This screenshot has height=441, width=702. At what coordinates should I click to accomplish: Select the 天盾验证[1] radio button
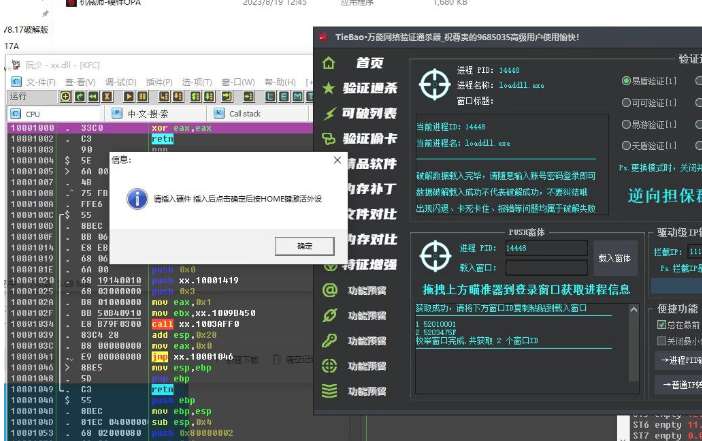point(626,146)
